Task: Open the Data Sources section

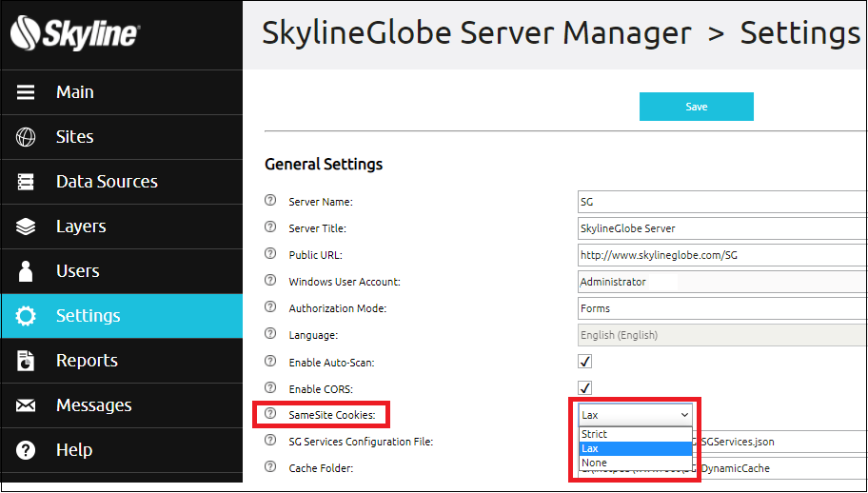Action: pyautogui.click(x=122, y=182)
